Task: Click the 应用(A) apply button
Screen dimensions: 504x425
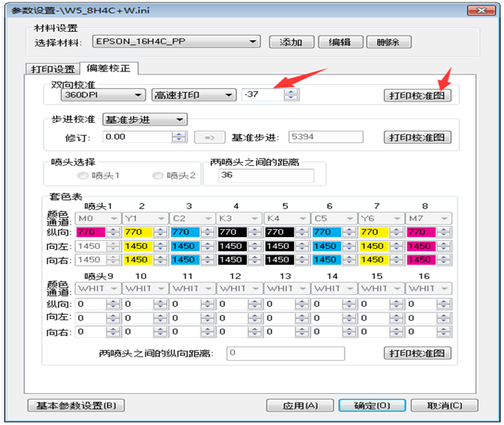Action: (300, 405)
